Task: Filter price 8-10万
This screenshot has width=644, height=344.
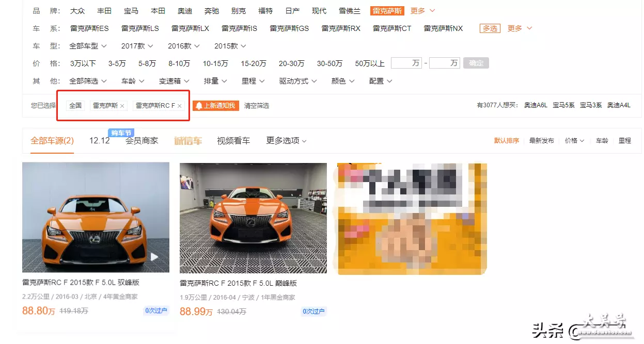Action: (x=179, y=63)
